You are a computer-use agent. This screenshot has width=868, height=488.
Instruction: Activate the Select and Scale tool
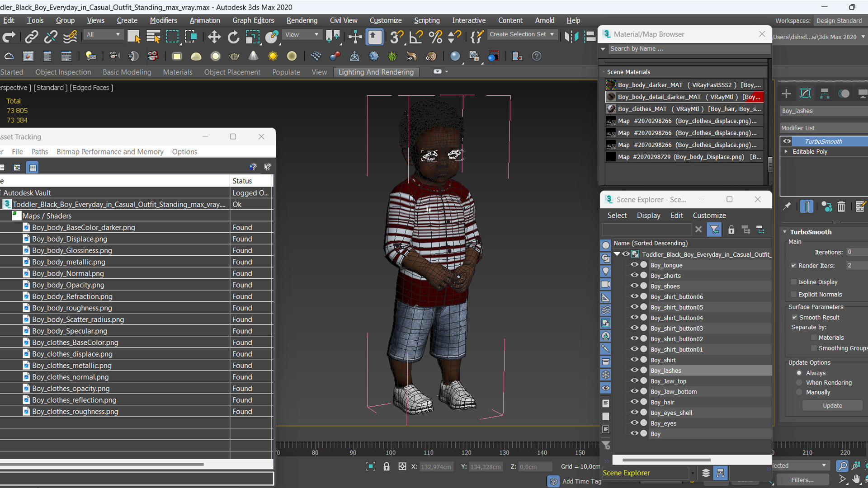click(253, 37)
